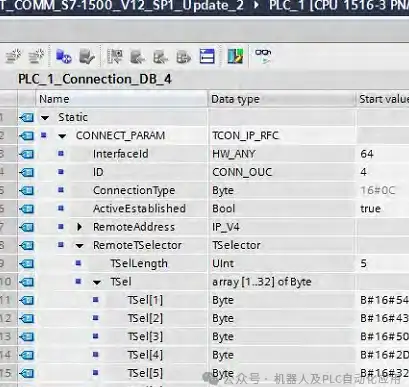Click the snapshot of monitored values icon

tap(115, 56)
